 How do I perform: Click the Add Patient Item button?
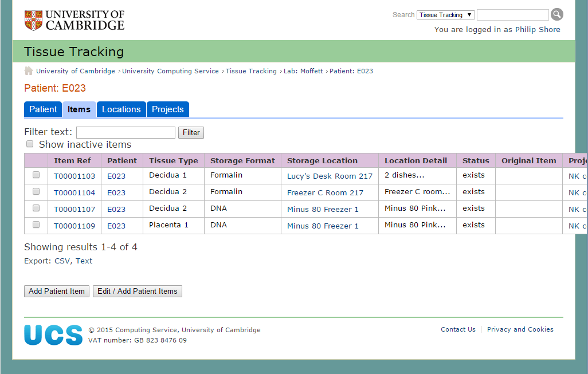click(57, 291)
